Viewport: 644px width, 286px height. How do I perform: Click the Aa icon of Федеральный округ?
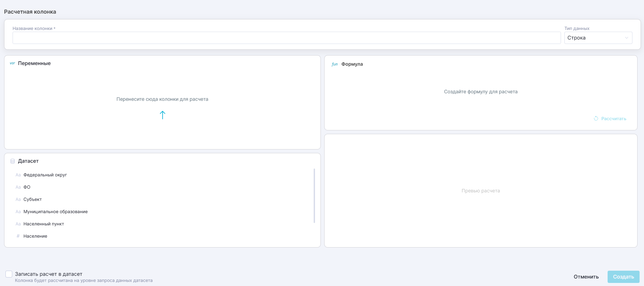pyautogui.click(x=18, y=175)
